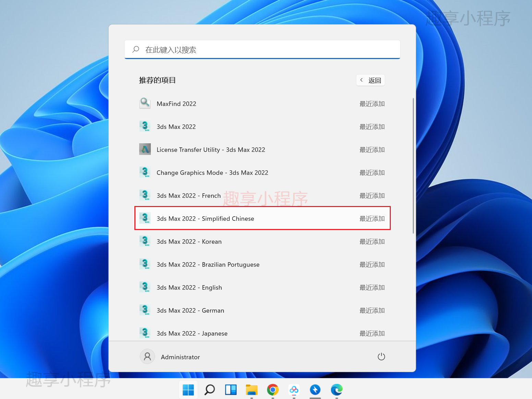Launch 3ds Max 2022 - Simplified Chinese
This screenshot has height=399, width=532.
[262, 218]
